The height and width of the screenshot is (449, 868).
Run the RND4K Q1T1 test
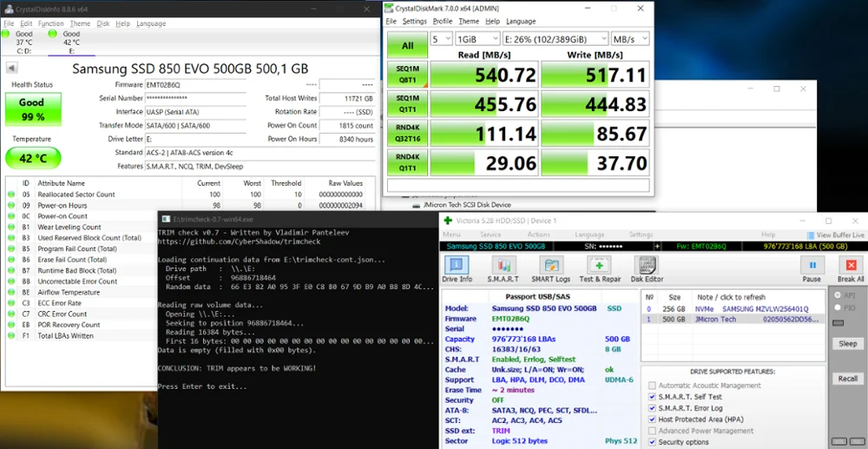tap(407, 162)
